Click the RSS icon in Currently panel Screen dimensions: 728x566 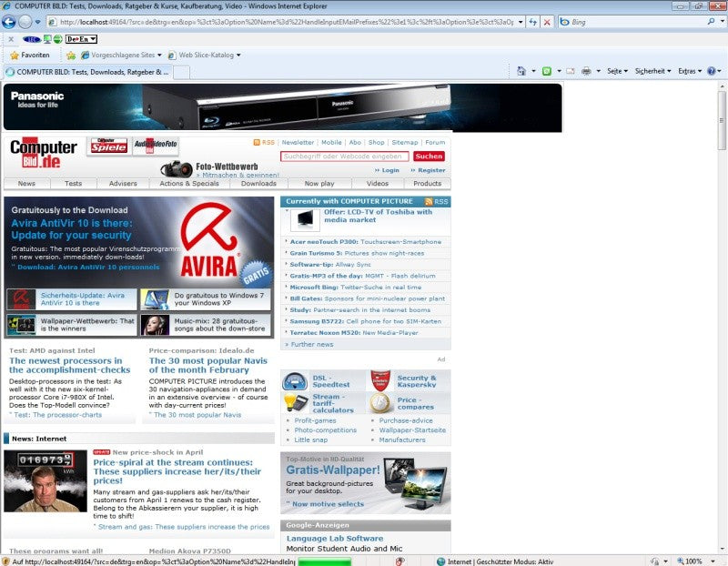click(x=429, y=201)
